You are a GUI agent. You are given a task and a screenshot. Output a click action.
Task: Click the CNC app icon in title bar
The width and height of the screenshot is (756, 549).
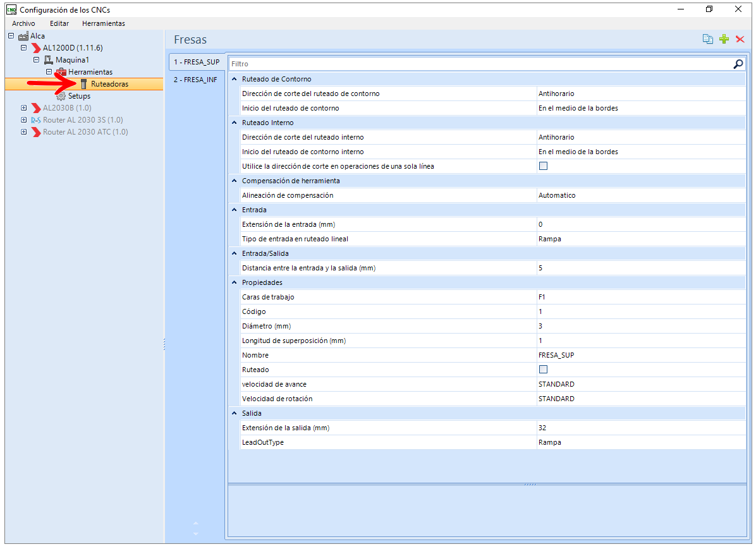(x=11, y=9)
